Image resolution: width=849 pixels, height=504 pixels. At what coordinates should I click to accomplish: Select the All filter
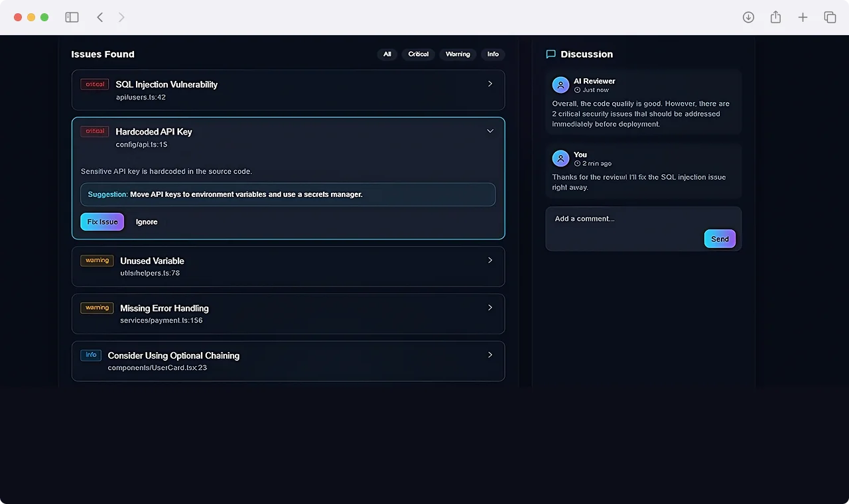(x=387, y=54)
